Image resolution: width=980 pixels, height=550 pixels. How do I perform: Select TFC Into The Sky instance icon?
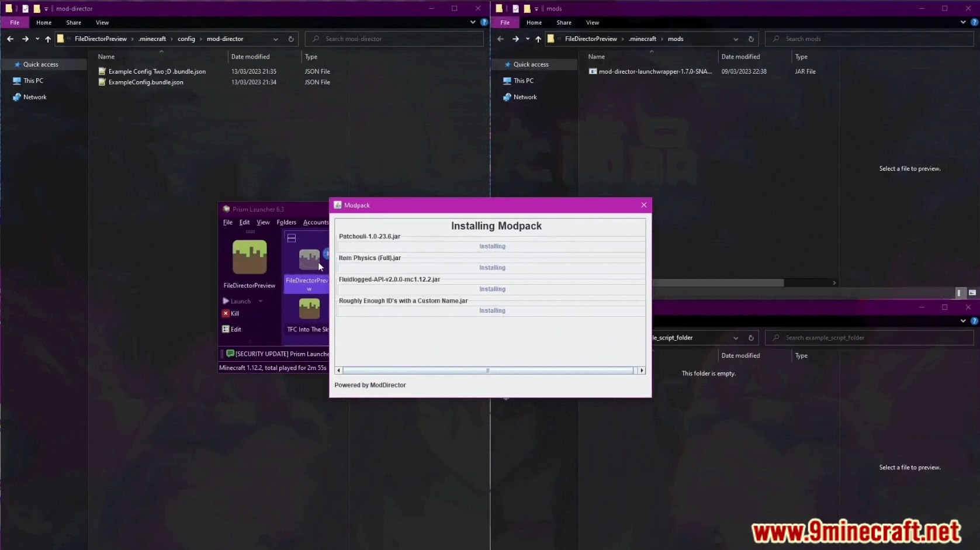[x=309, y=309]
